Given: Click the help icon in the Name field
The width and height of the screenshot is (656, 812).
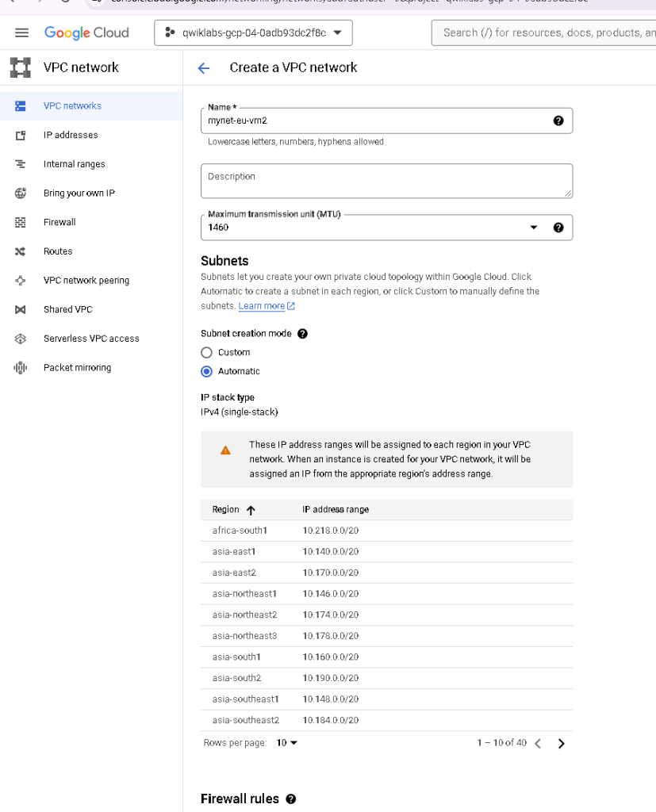Looking at the screenshot, I should [558, 121].
